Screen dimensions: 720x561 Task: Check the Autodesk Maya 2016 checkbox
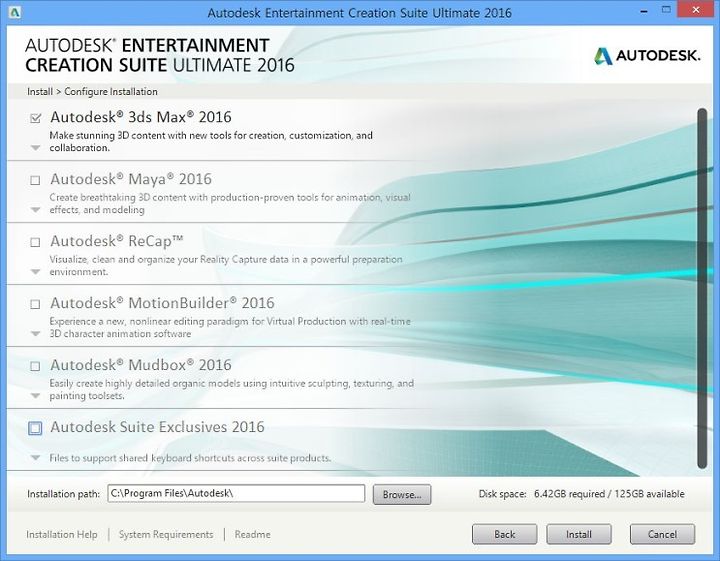coord(35,180)
